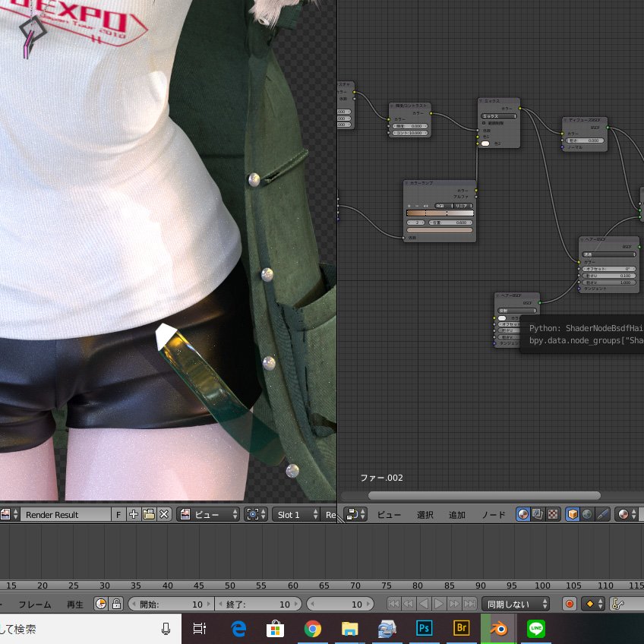Viewport: 644px width, 644px height.
Task: Click the keying set key icon
Action: (617, 604)
